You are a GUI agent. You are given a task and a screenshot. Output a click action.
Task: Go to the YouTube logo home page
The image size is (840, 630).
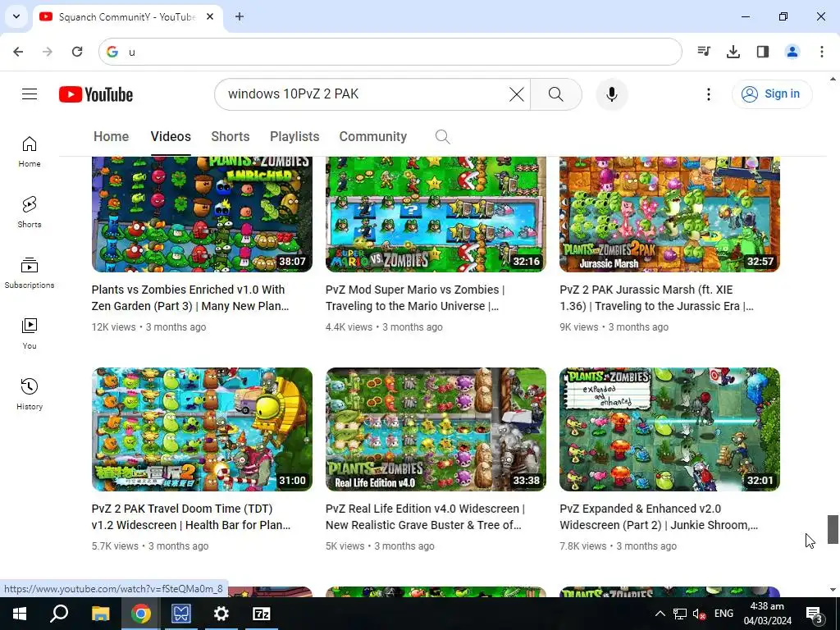click(96, 94)
